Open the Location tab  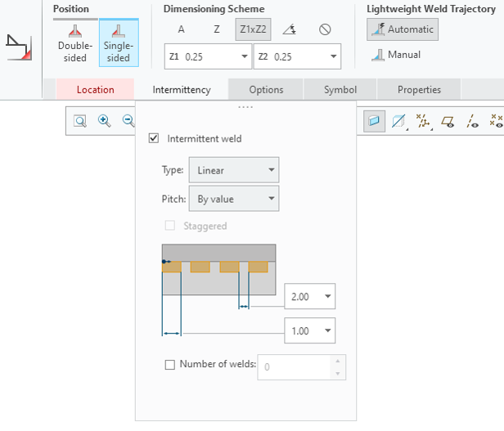(95, 90)
